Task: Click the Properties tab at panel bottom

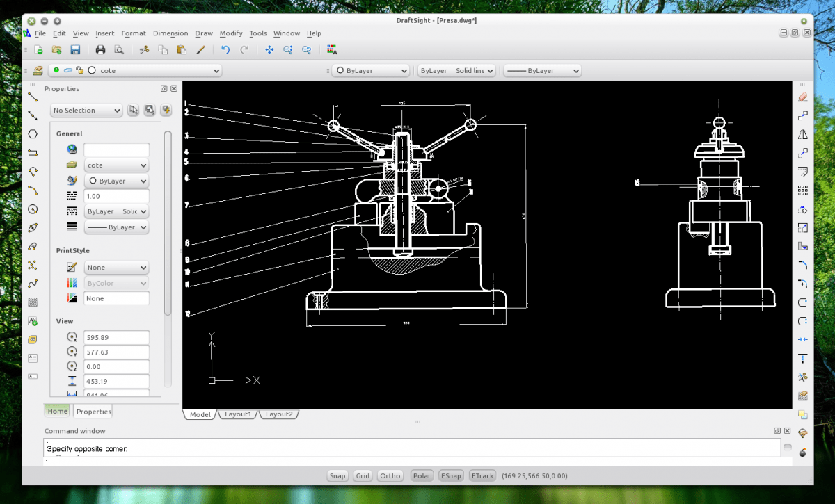Action: pyautogui.click(x=93, y=412)
